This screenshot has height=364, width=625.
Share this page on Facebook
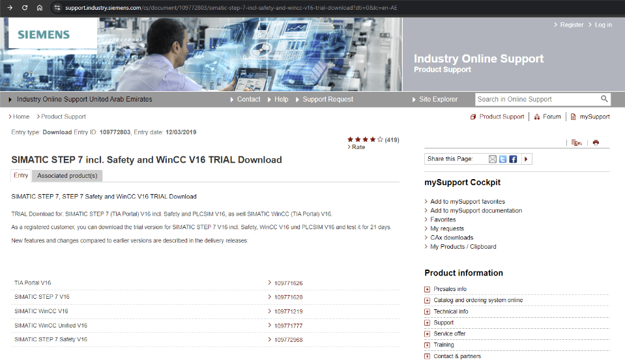pos(514,159)
